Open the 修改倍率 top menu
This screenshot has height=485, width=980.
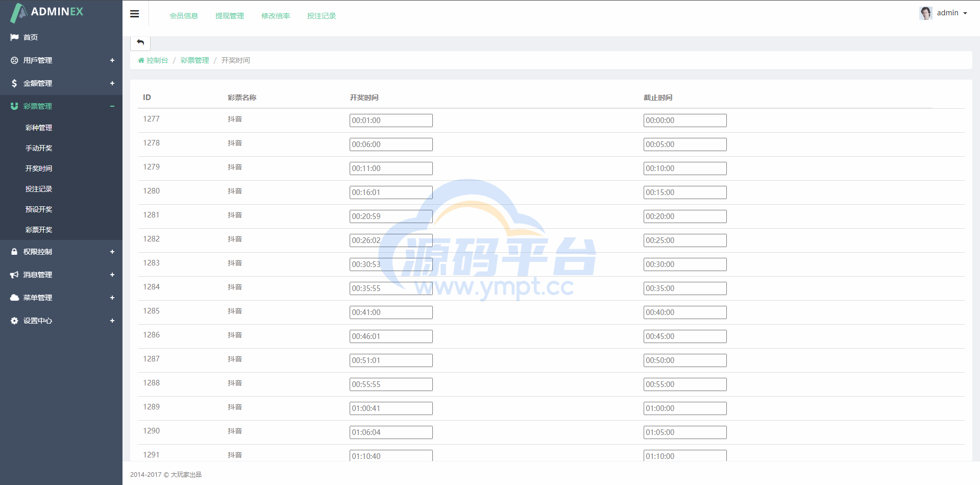[276, 16]
